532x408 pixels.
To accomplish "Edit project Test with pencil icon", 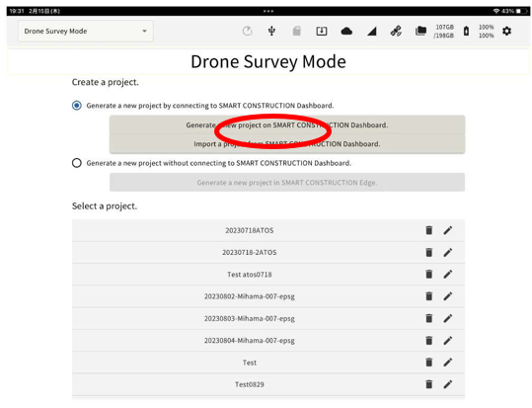I will [x=448, y=363].
